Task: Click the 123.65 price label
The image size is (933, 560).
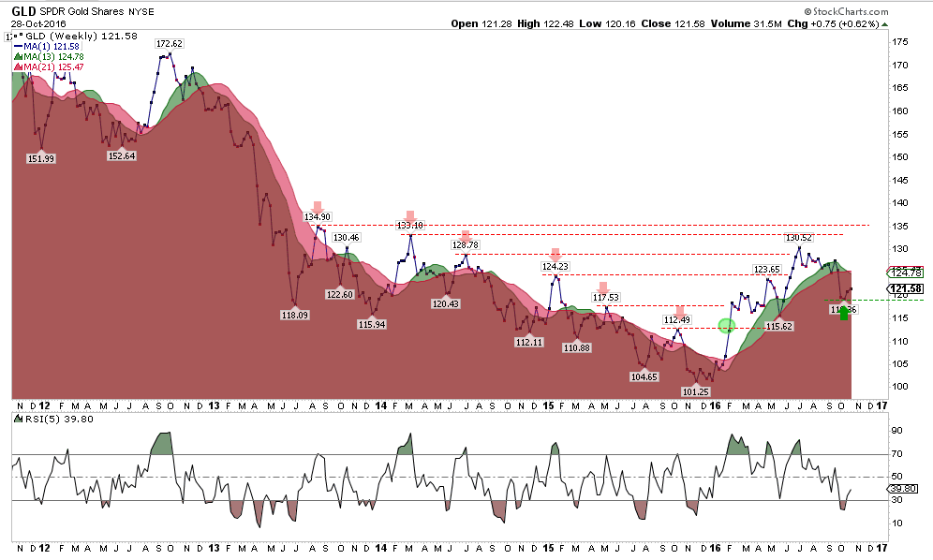Action: coord(767,270)
